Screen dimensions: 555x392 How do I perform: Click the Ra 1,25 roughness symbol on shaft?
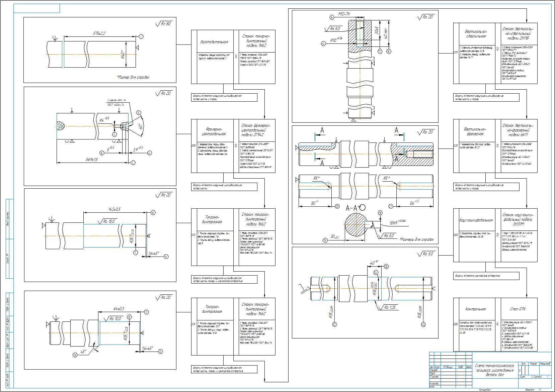click(390, 307)
